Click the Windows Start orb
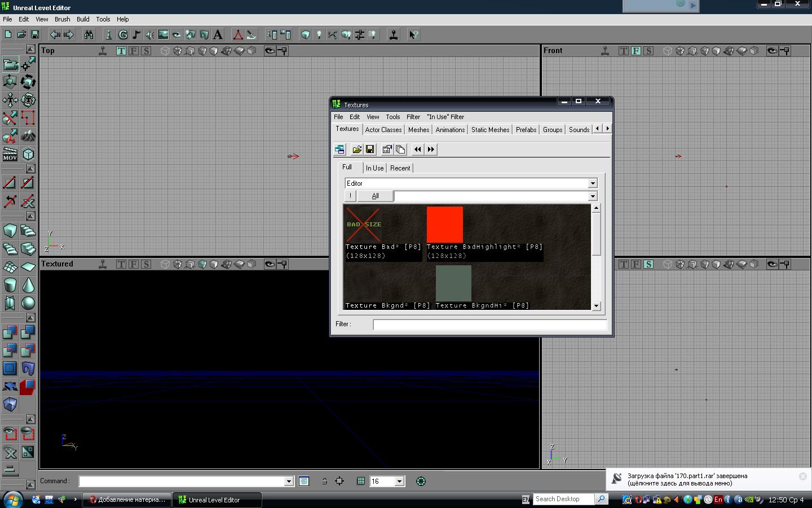 click(x=13, y=500)
